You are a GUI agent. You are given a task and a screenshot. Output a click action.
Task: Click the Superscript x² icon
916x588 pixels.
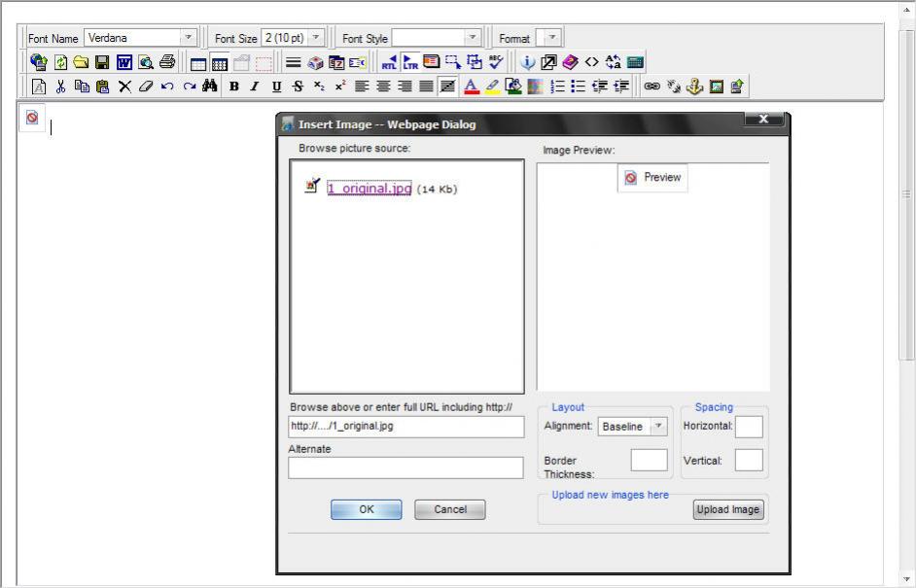coord(340,86)
